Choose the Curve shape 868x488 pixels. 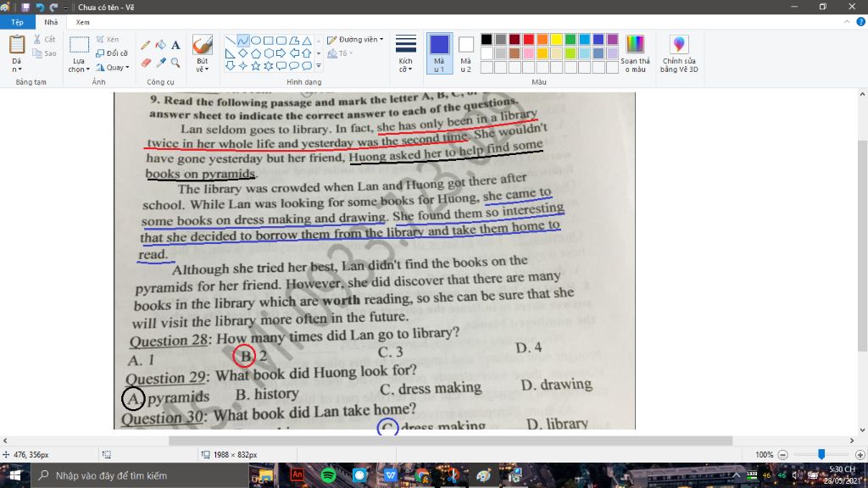tap(243, 41)
